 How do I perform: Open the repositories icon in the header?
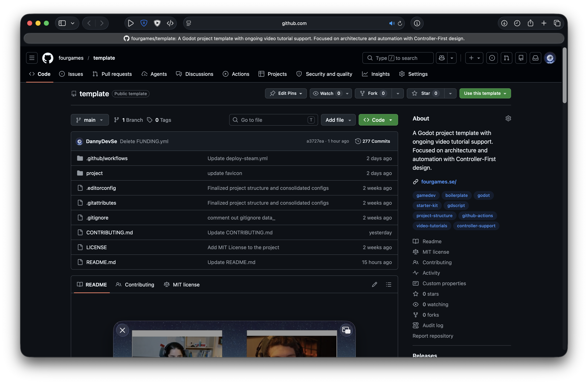tap(521, 58)
